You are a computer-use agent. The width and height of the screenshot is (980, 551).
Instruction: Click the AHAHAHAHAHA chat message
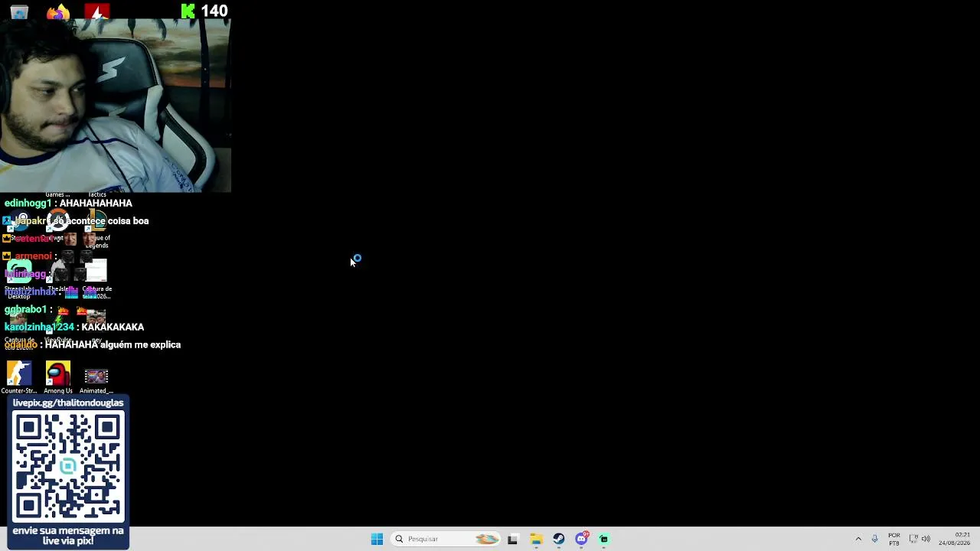click(96, 203)
